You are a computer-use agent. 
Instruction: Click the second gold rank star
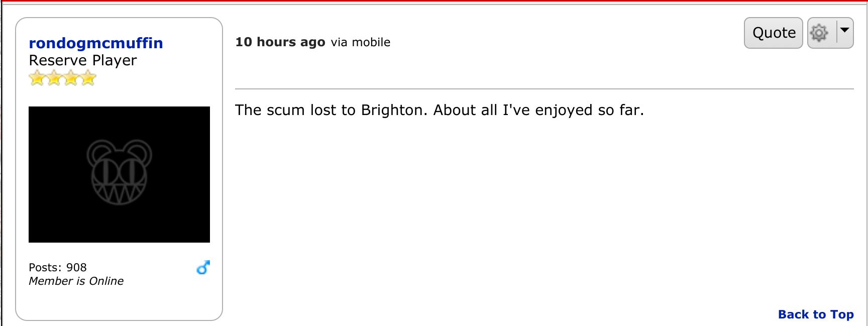click(54, 78)
